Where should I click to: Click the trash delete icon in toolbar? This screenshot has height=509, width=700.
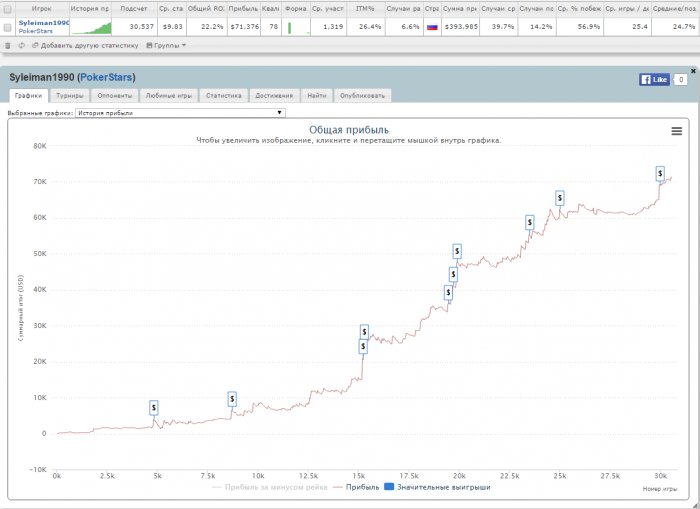click(x=9, y=45)
